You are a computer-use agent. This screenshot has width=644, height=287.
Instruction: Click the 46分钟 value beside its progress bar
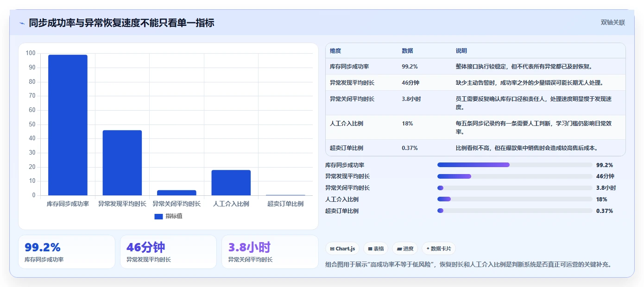605,176
